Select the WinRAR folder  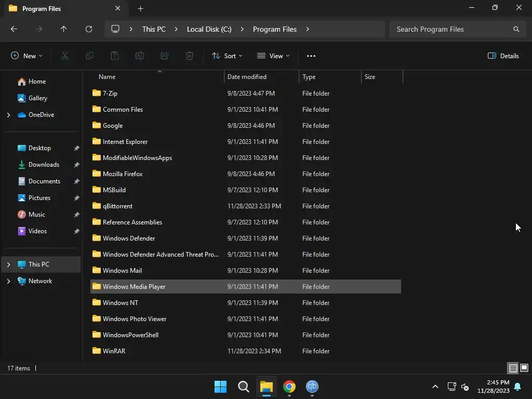click(246, 351)
